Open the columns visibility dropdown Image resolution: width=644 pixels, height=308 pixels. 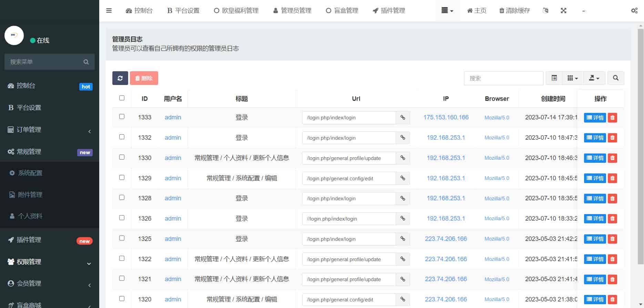coord(572,78)
